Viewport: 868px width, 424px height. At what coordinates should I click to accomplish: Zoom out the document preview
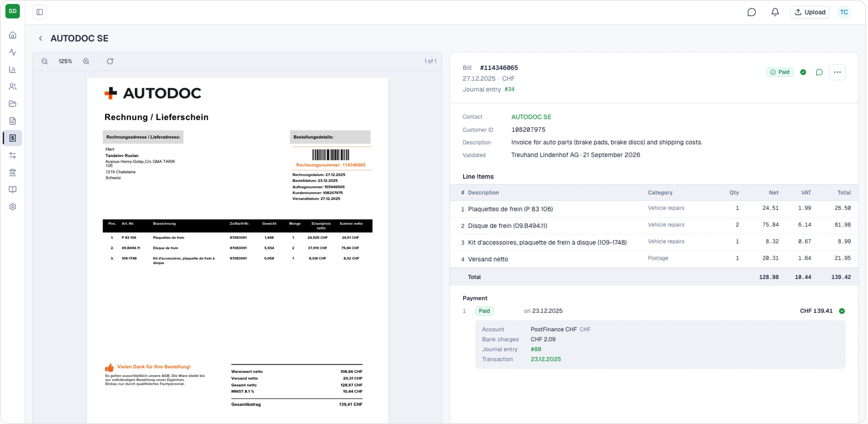[x=44, y=62]
